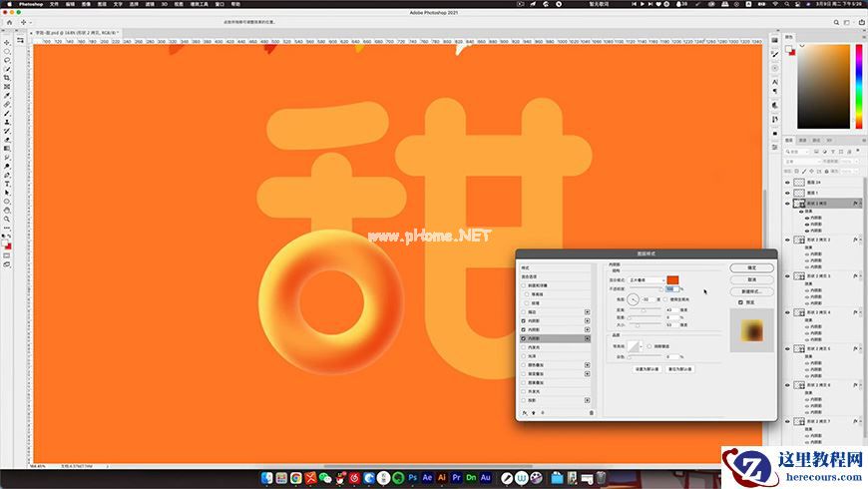Enable the 光泽 effect checkbox

[524, 356]
